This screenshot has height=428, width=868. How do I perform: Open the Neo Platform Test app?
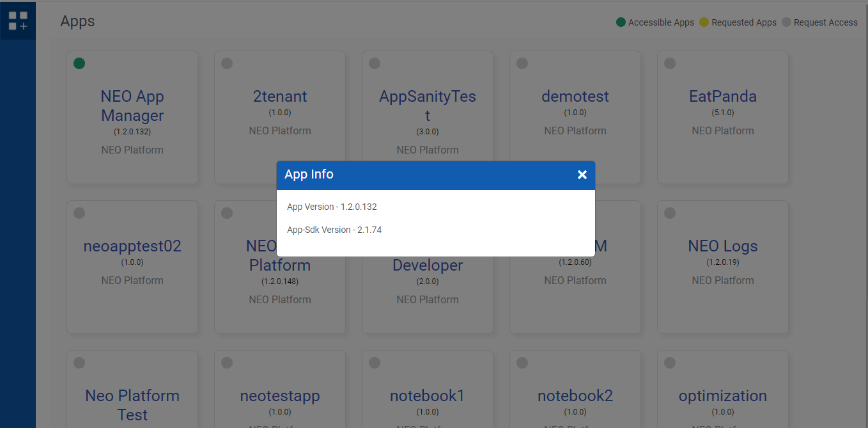click(x=132, y=406)
